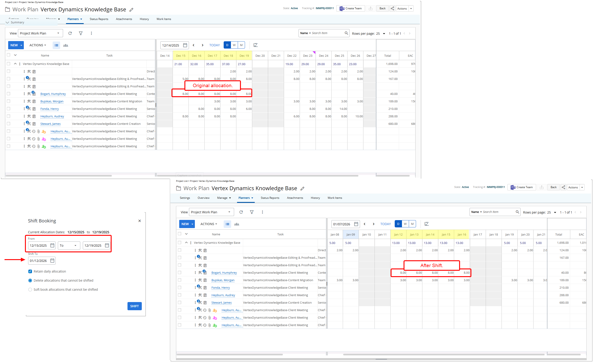
Task: Switch to Work Items tab in bottom panel
Action: click(335, 198)
